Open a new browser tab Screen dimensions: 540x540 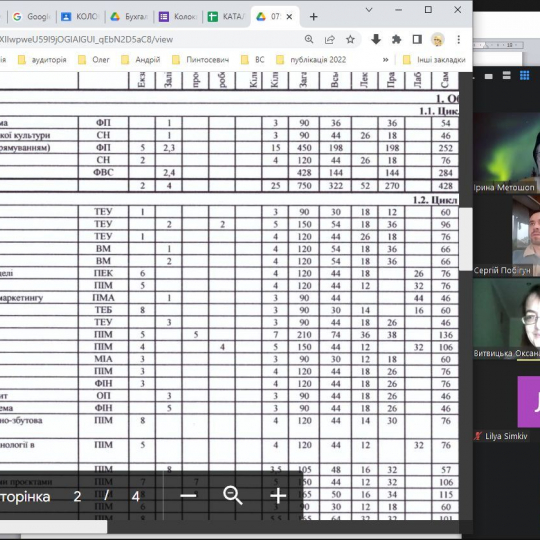tap(313, 17)
